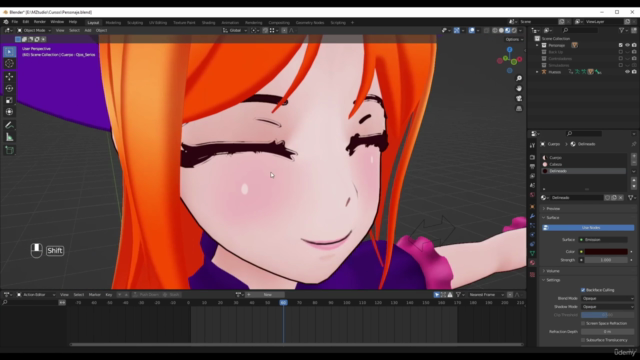
Task: Select the Delineado material slot
Action: pos(584,171)
